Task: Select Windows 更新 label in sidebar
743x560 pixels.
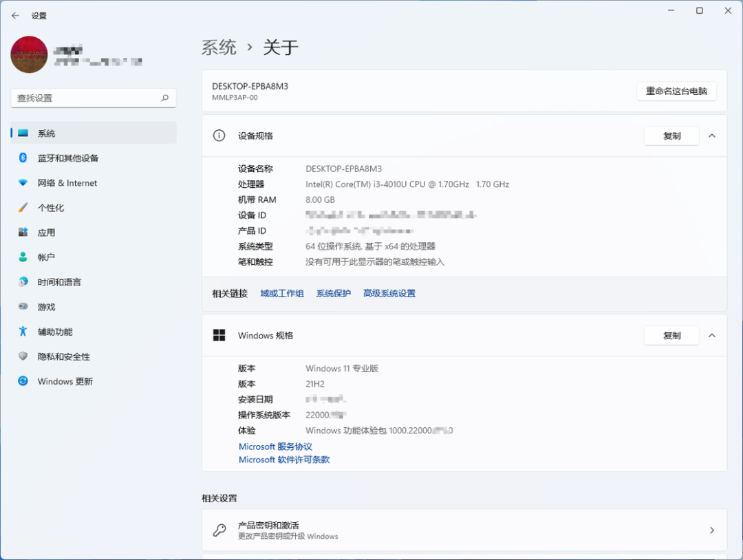Action: tap(65, 381)
